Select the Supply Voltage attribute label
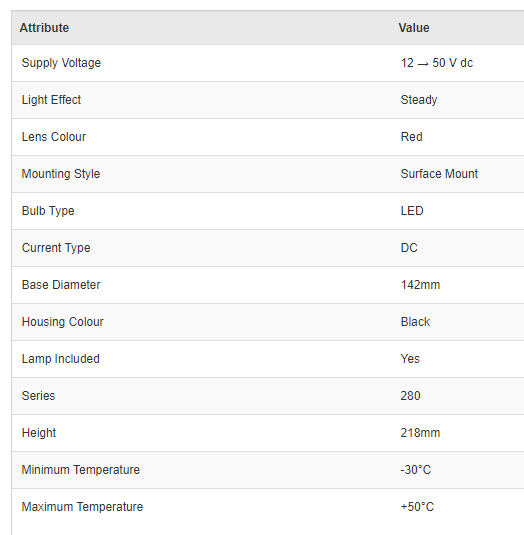The height and width of the screenshot is (535, 524). [x=61, y=63]
